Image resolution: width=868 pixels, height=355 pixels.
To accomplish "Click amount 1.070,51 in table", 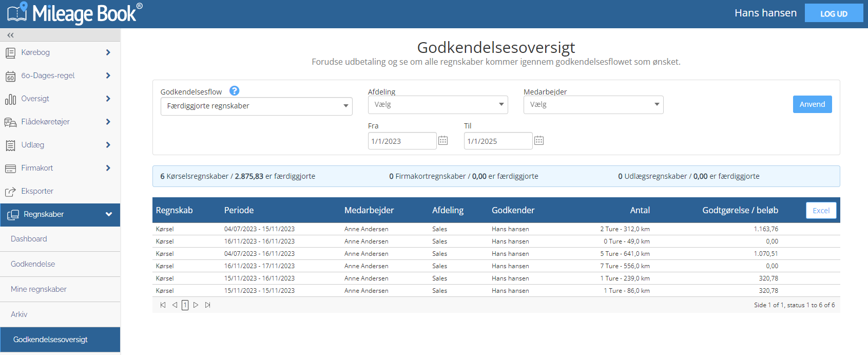I will (x=766, y=254).
